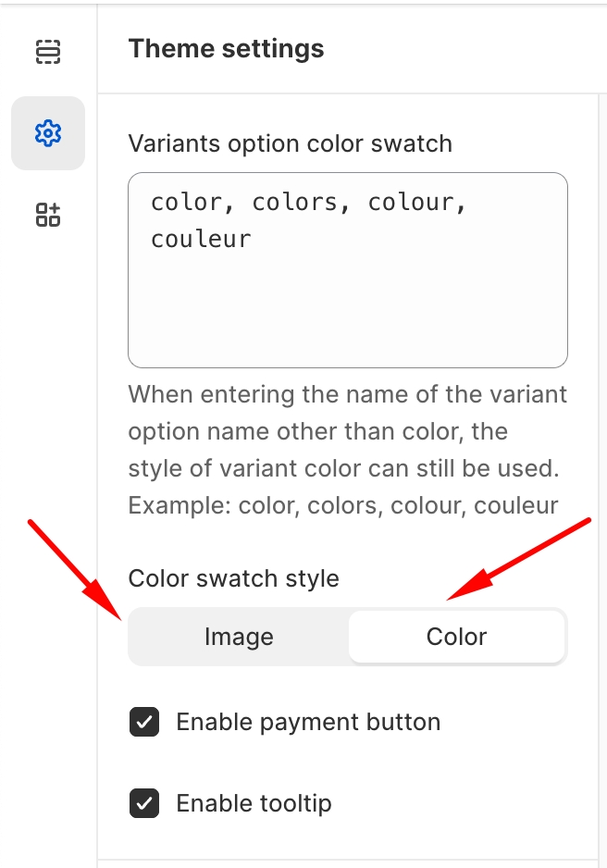Select the Theme settings gear icon
The width and height of the screenshot is (607, 868).
click(x=47, y=133)
